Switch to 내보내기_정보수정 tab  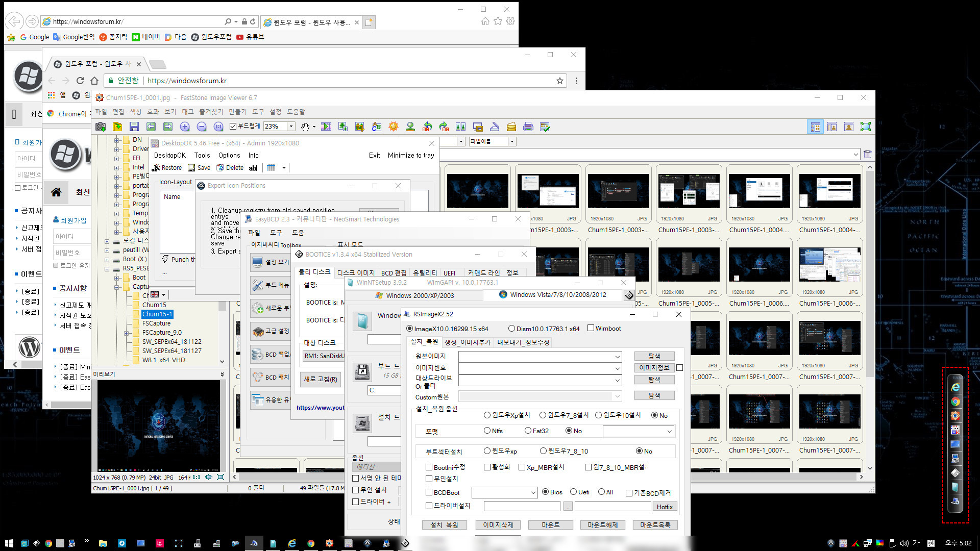point(523,342)
